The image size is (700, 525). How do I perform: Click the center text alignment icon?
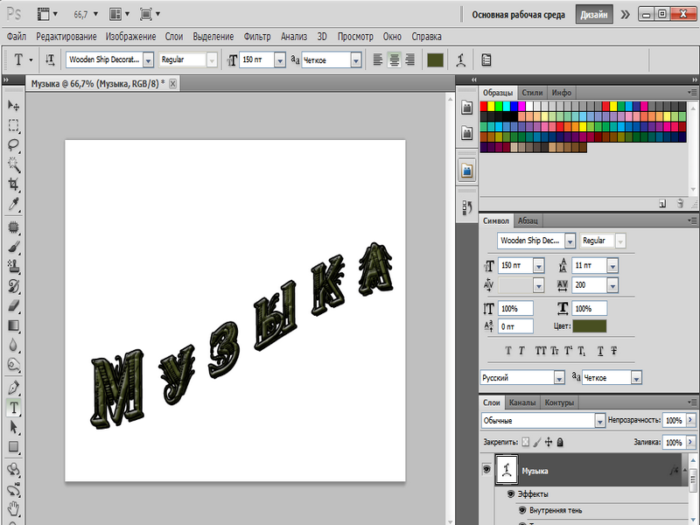pyautogui.click(x=395, y=60)
